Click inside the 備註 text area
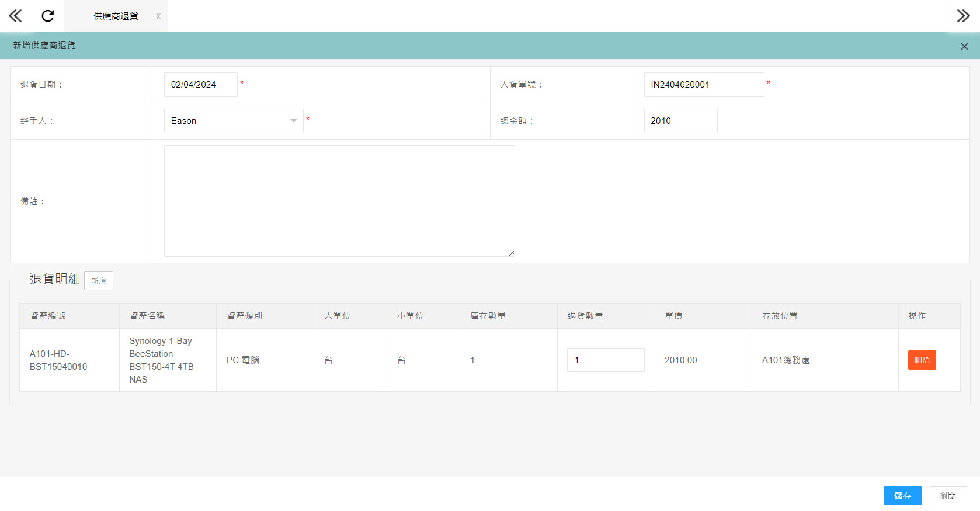The image size is (980, 511). pos(339,201)
